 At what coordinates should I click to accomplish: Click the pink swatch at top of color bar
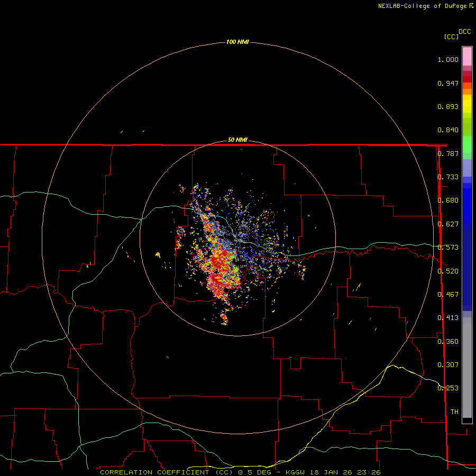click(467, 57)
